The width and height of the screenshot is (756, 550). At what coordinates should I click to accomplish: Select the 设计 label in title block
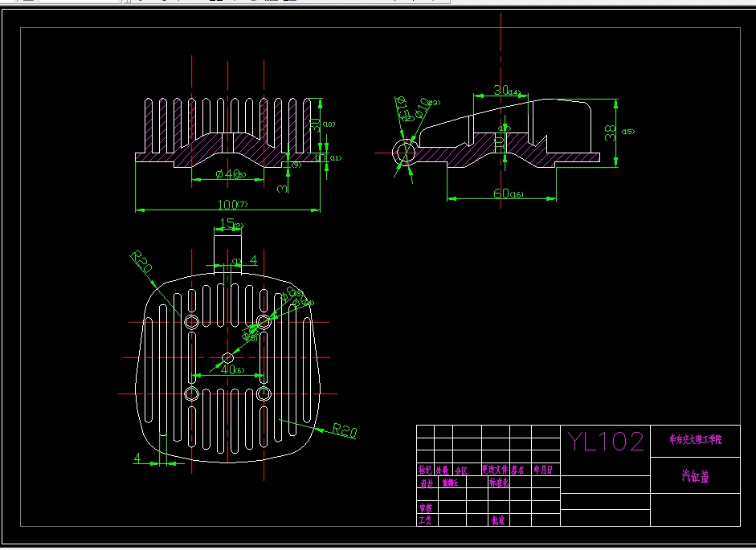(427, 483)
